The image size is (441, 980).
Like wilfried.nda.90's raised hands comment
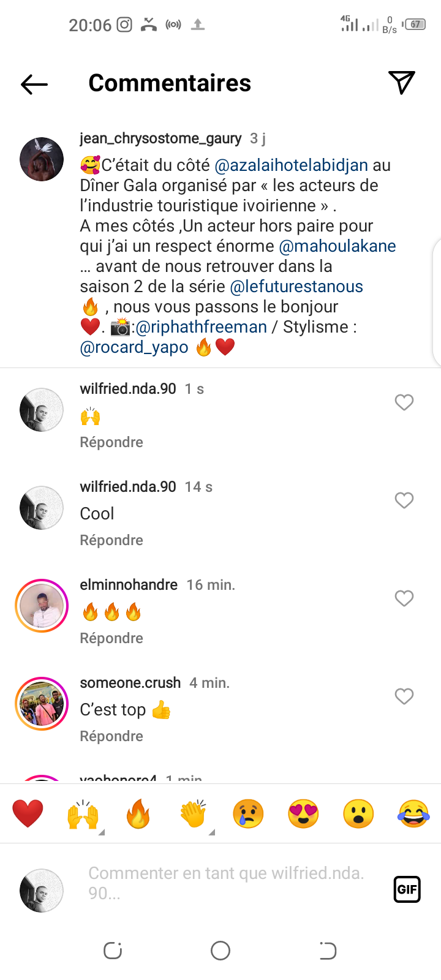click(404, 402)
